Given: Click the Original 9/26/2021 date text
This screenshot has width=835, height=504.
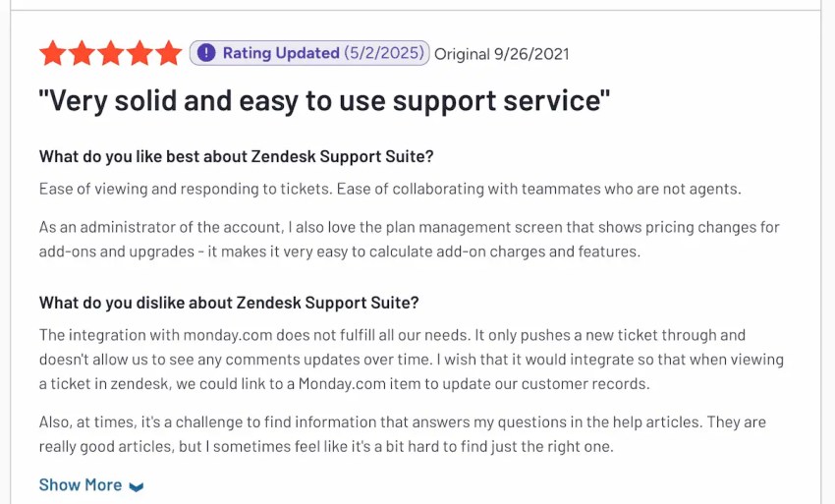Looking at the screenshot, I should pyautogui.click(x=502, y=54).
